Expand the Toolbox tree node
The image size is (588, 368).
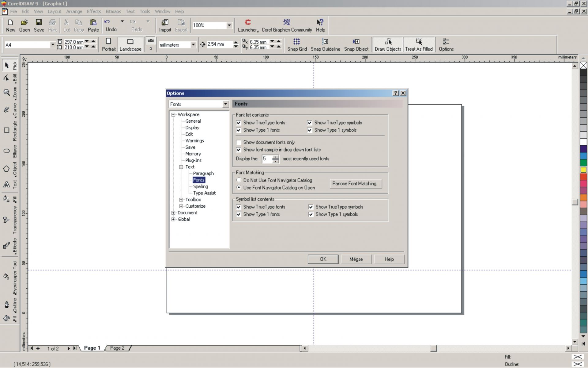[181, 200]
